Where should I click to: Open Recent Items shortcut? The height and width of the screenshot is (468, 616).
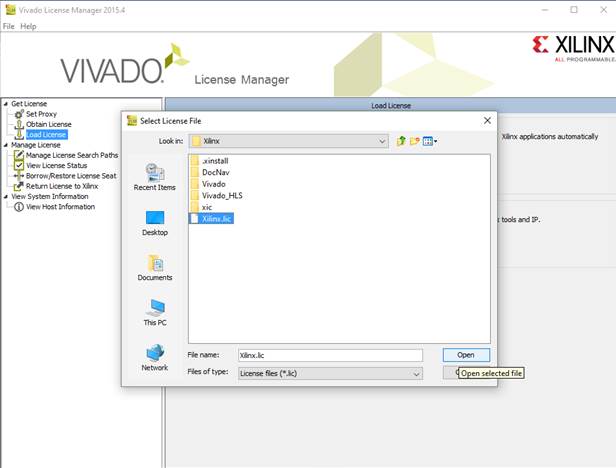point(155,177)
